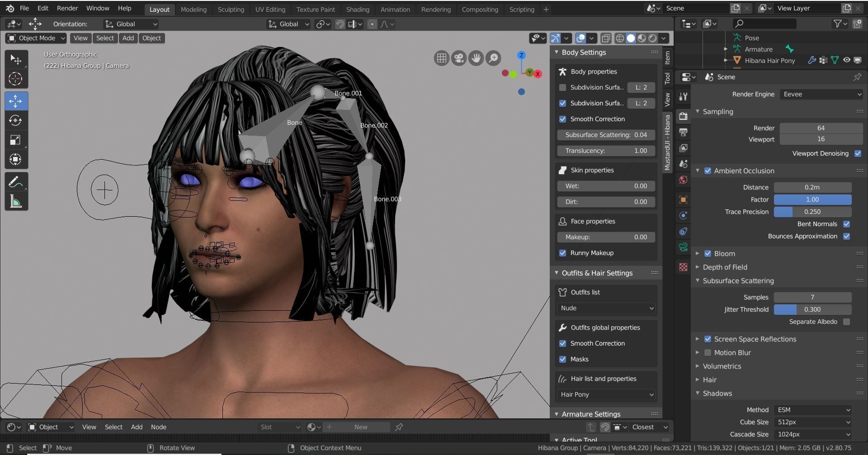
Task: Open the Edit menu
Action: [43, 8]
